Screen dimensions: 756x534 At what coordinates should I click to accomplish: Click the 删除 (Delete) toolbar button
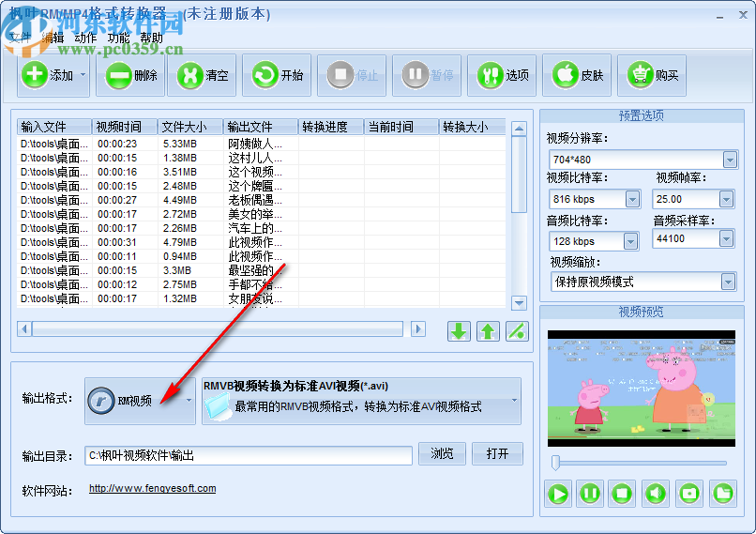tap(130, 75)
